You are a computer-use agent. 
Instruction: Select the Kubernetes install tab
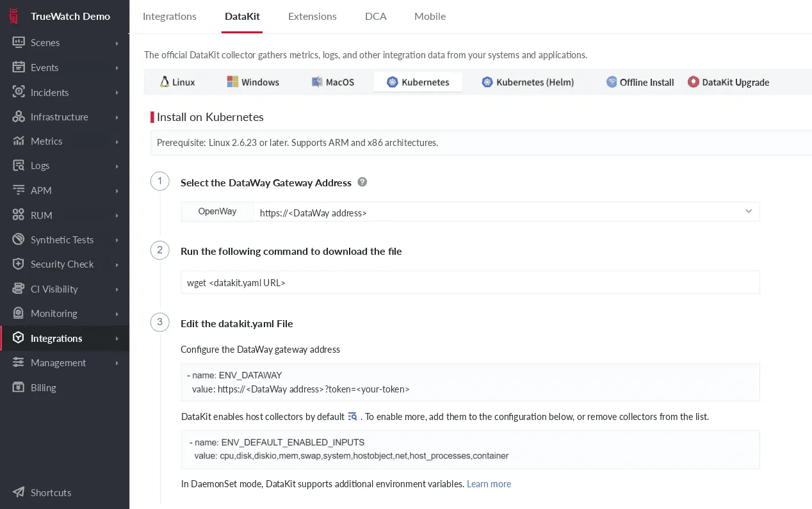pyautogui.click(x=418, y=82)
